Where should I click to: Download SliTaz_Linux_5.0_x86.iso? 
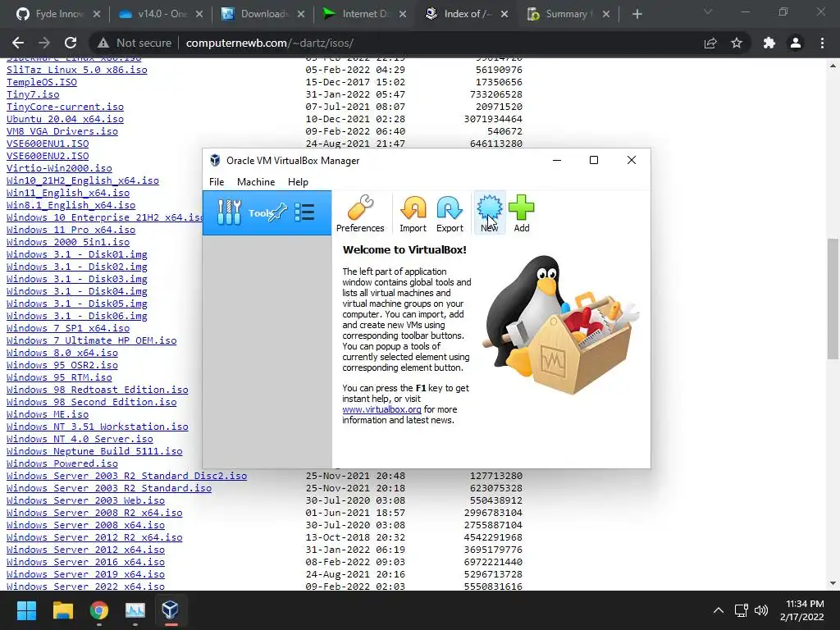[76, 71]
